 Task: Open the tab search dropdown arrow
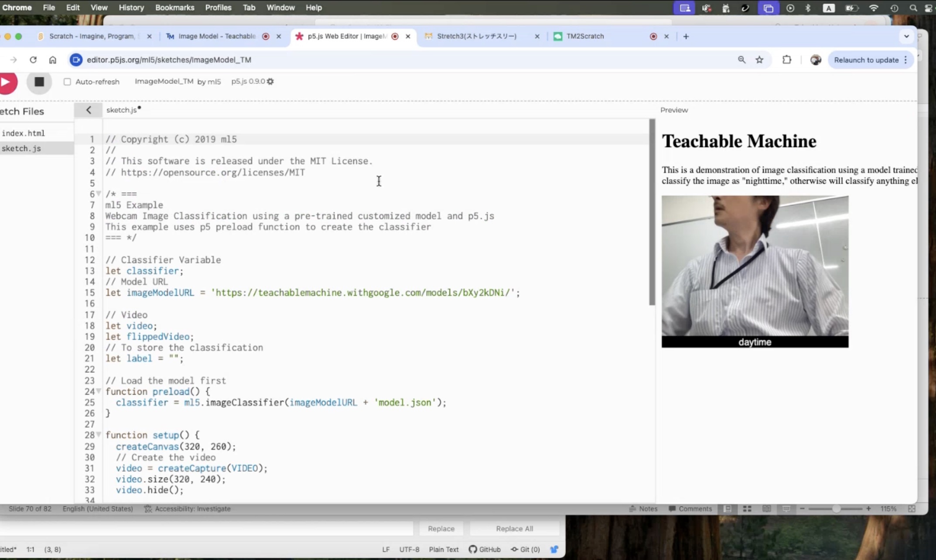906,36
